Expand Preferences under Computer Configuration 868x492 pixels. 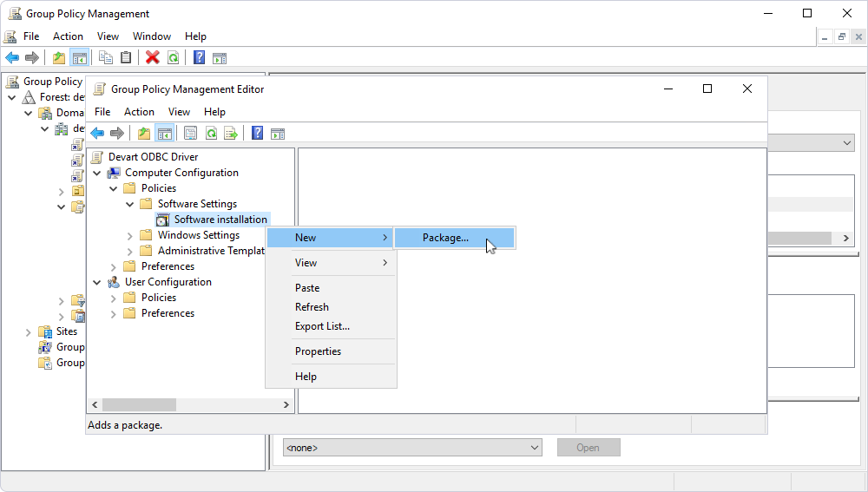coord(114,266)
